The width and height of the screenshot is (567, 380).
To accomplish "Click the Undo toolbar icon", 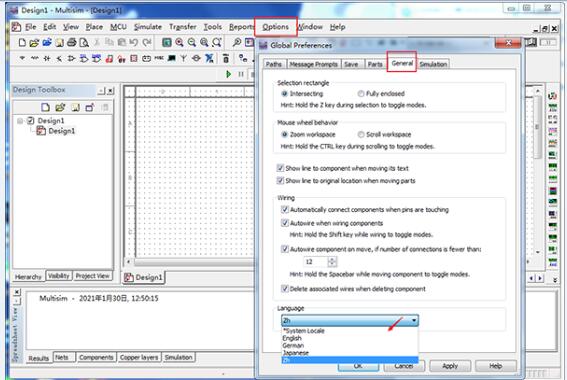I will pos(134,42).
